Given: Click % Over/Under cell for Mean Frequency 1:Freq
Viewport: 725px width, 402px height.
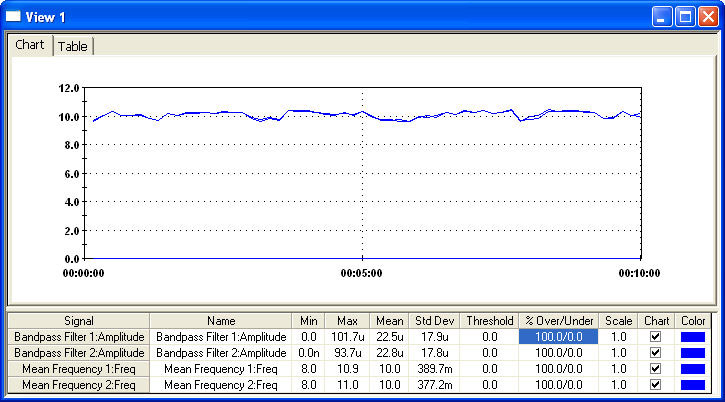Looking at the screenshot, I should [559, 369].
